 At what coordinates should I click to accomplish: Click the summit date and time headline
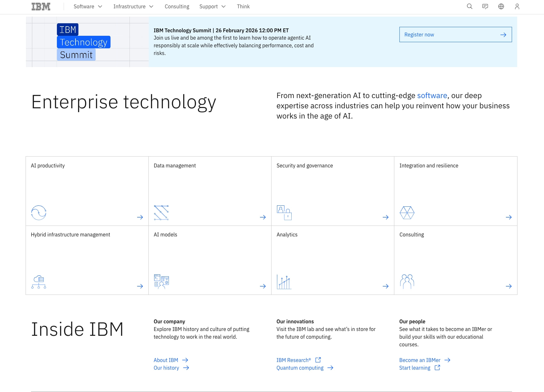pos(221,30)
